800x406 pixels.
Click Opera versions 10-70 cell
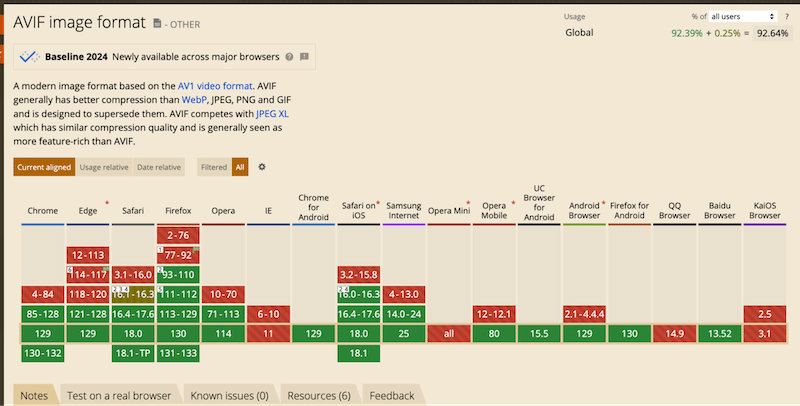click(x=223, y=294)
